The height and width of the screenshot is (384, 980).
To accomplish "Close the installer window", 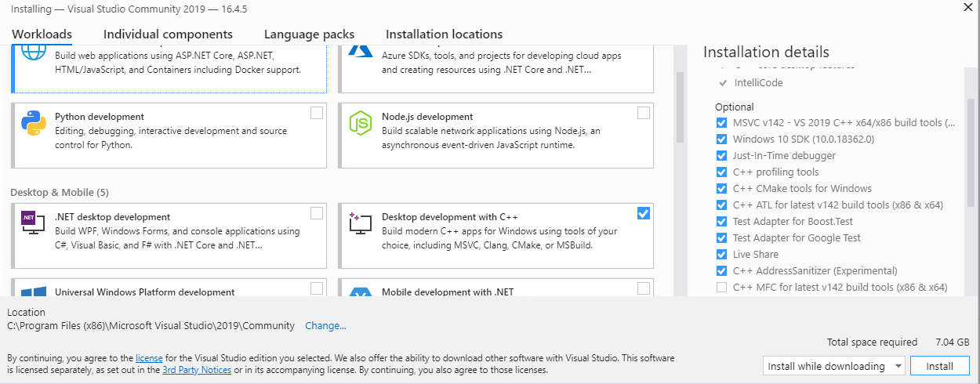I will 968,7.
